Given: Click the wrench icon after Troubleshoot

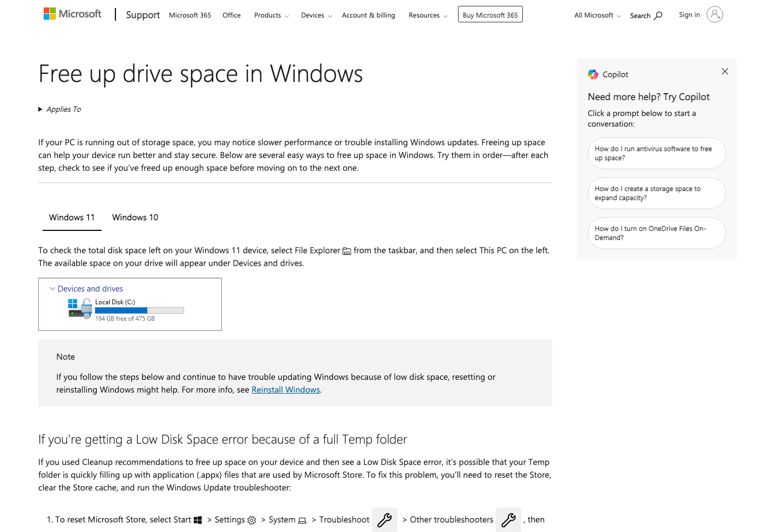Looking at the screenshot, I should pyautogui.click(x=385, y=520).
